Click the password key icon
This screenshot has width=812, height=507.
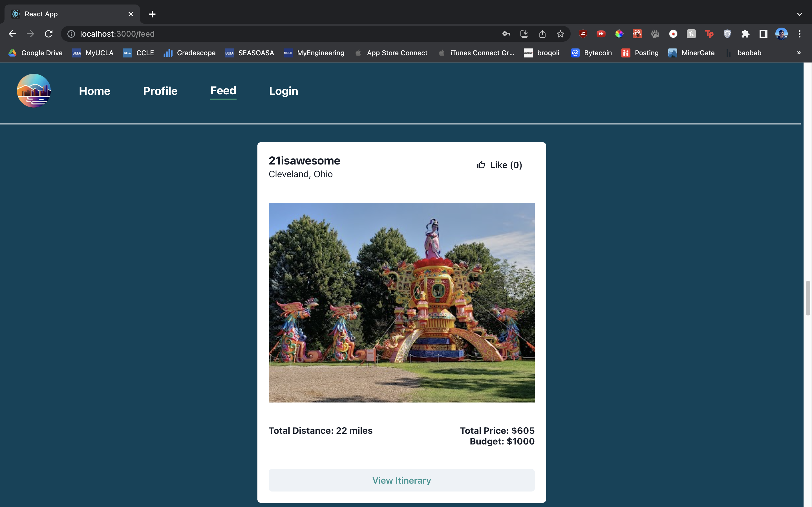[506, 34]
